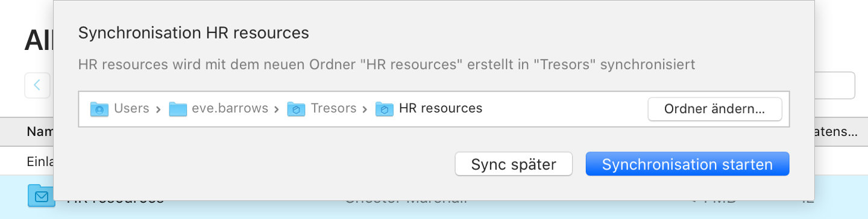
Task: Click the chevron after Users
Action: point(159,109)
